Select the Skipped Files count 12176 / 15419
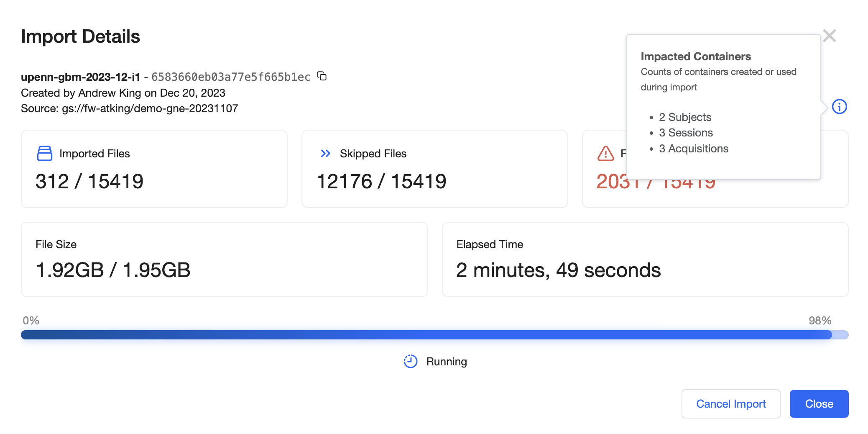868x434 pixels. 382,181
